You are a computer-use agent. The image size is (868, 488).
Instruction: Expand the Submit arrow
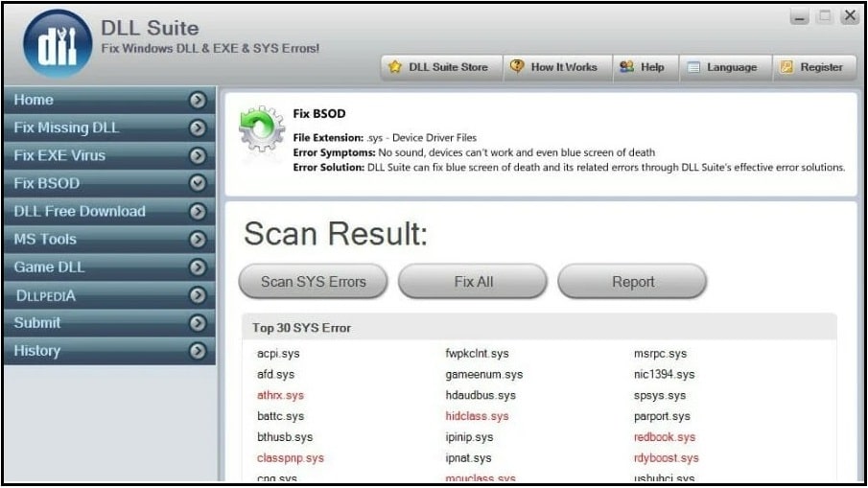click(x=198, y=323)
